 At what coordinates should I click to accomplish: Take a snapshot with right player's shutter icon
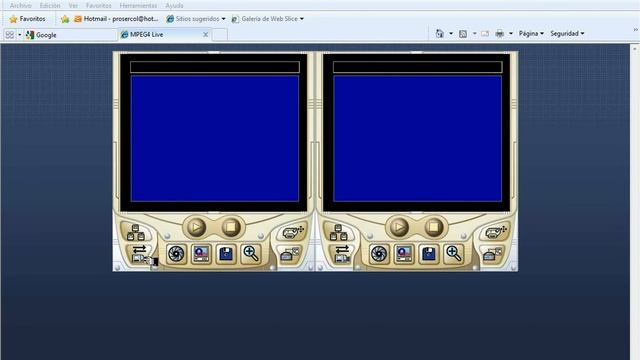point(379,254)
